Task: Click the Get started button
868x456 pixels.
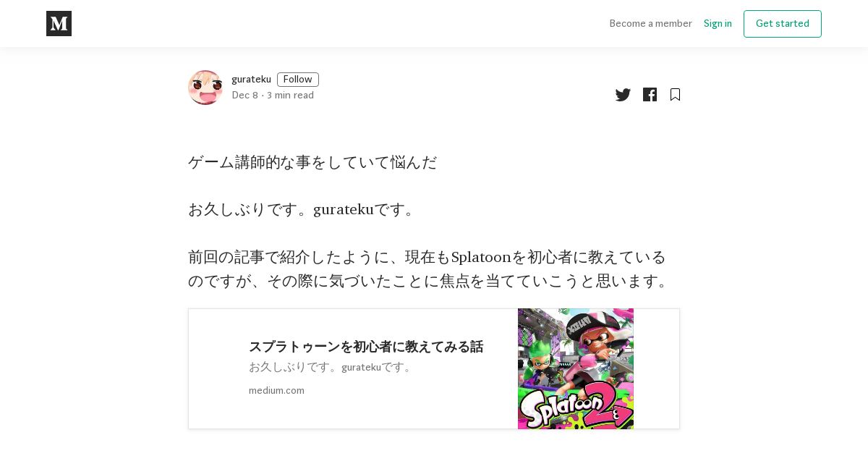Action: click(783, 24)
